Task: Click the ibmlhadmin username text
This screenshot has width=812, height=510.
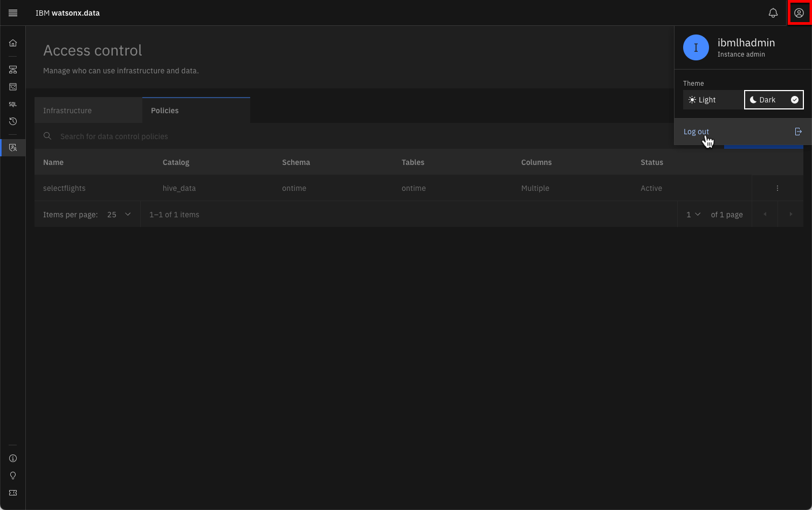Action: [746, 43]
